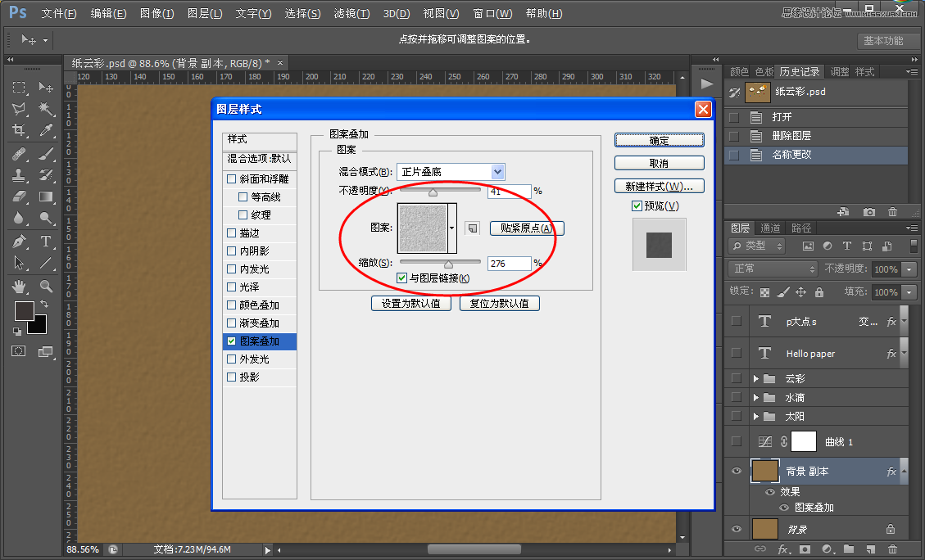This screenshot has height=560, width=925.
Task: Click 贴紧原点 button
Action: (527, 228)
